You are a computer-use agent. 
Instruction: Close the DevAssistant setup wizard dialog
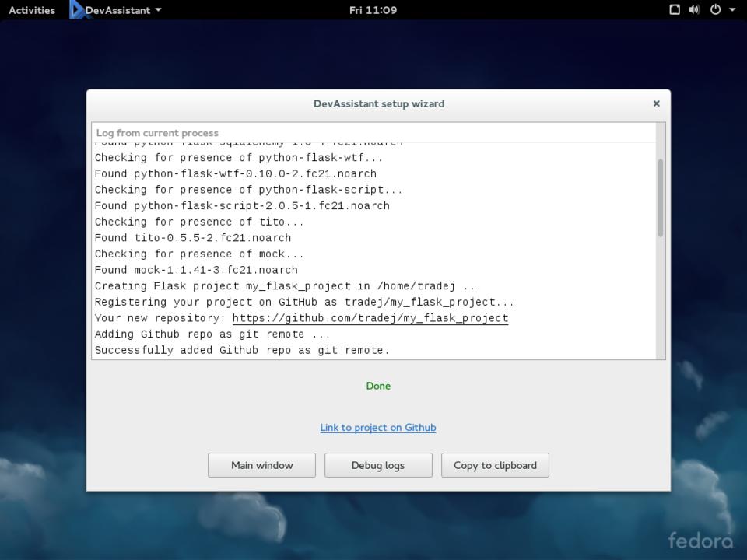tap(656, 103)
